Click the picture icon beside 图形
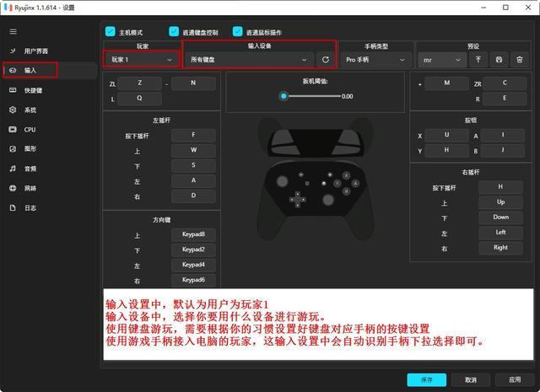The width and height of the screenshot is (540, 392). pos(13,148)
